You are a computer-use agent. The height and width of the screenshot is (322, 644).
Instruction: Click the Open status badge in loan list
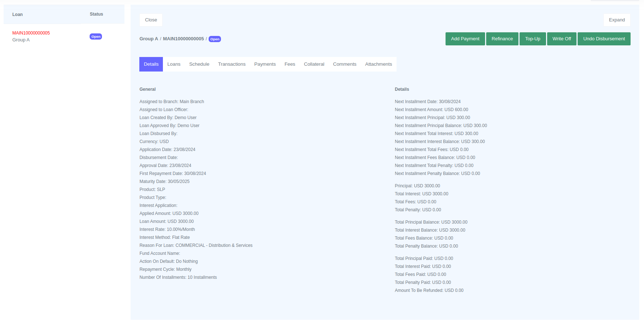(96, 37)
